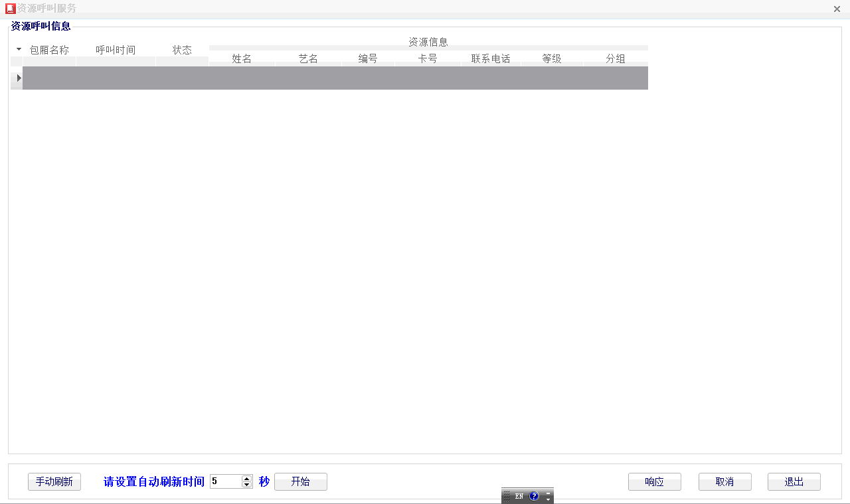Sort by 包厢名称 column header
The image size is (850, 504).
click(49, 50)
